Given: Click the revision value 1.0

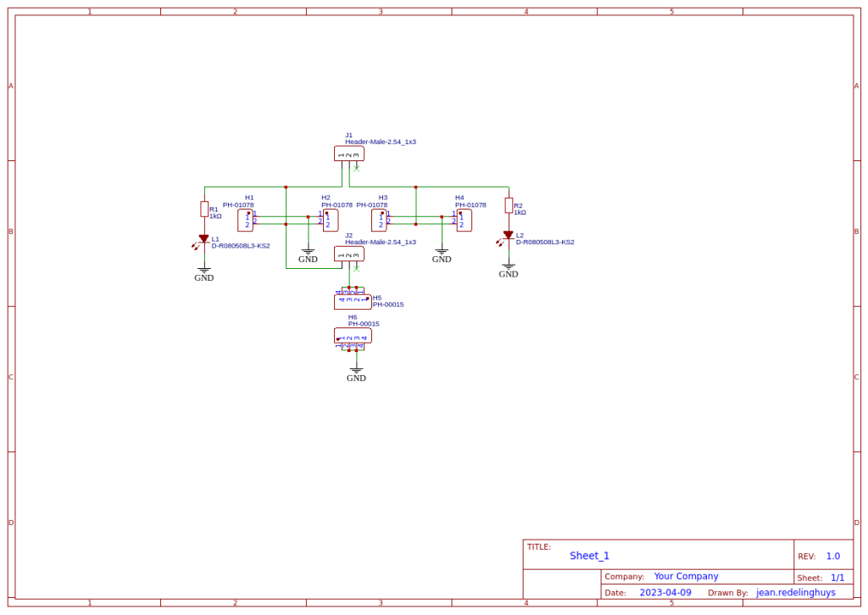Looking at the screenshot, I should (833, 556).
